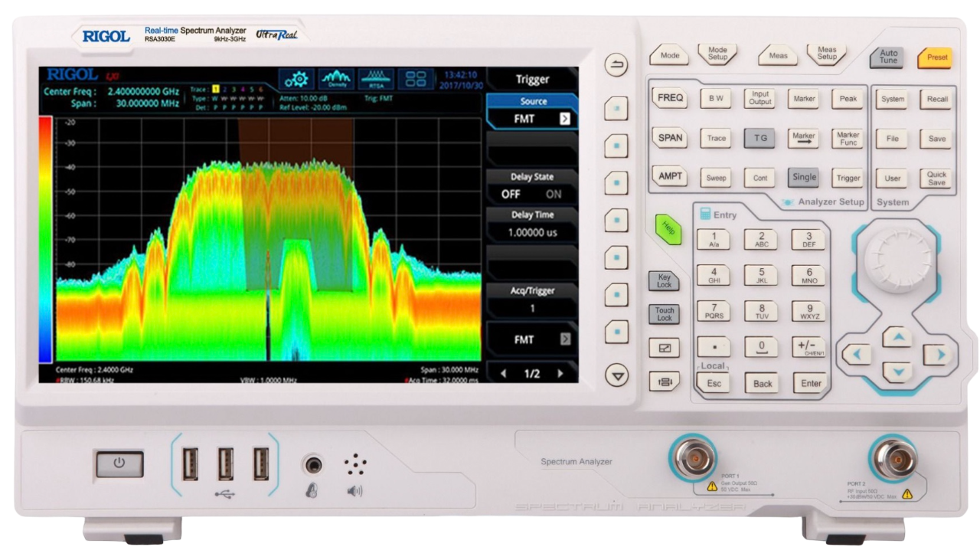
Task: Open the SPAN menu key
Action: [671, 138]
